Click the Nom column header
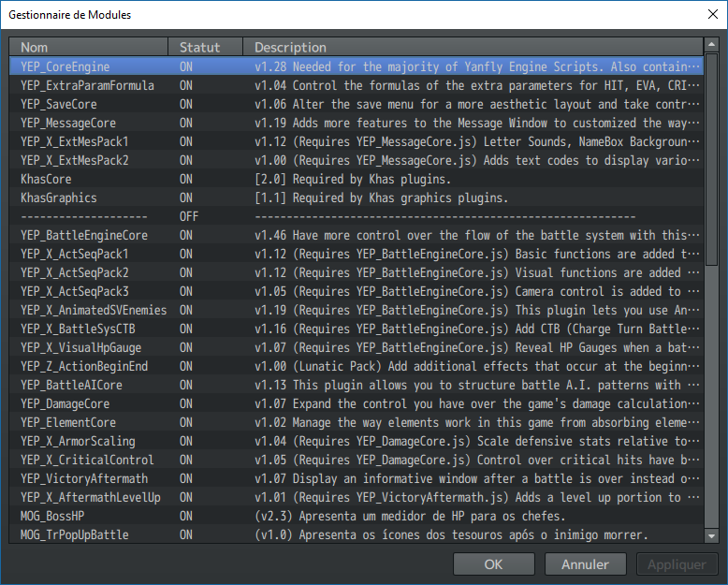Image resolution: width=728 pixels, height=585 pixels. (88, 48)
